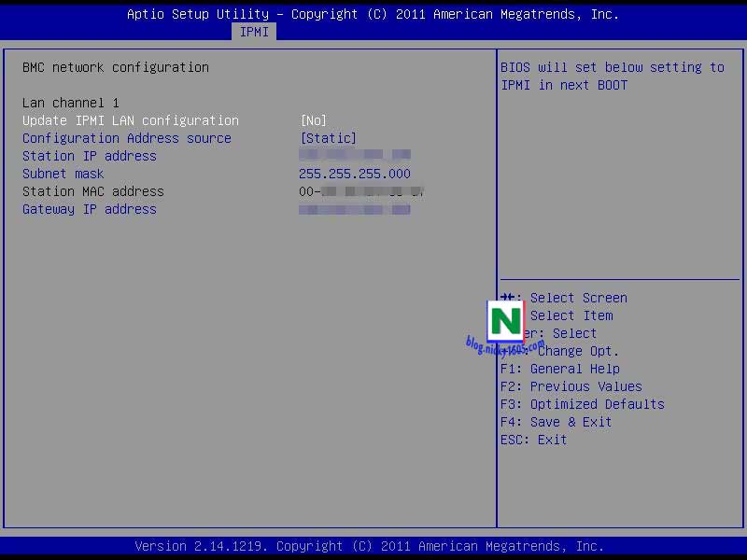Click the Station MAC address label
This screenshot has height=560, width=747.
point(92,191)
